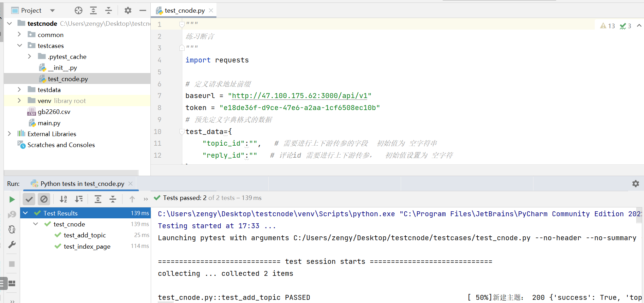This screenshot has width=644, height=303.
Task: Expand all in Project panel
Action: [x=93, y=11]
